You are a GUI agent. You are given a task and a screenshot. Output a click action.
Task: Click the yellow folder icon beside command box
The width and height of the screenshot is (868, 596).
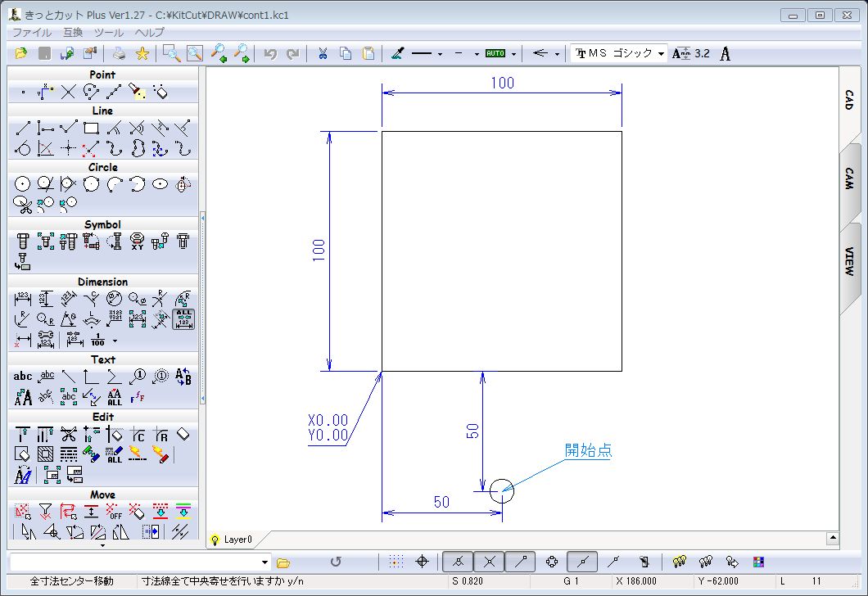click(x=283, y=562)
